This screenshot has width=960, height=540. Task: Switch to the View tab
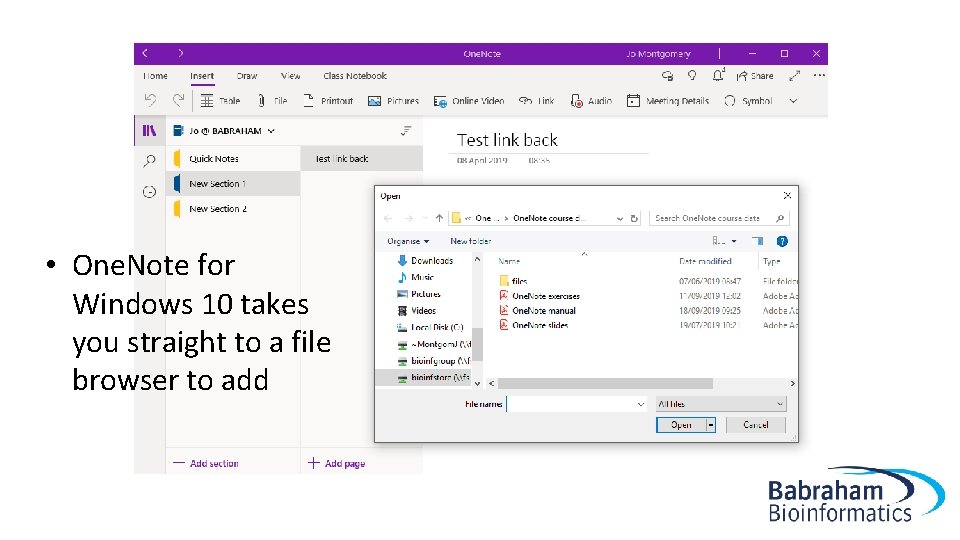[x=290, y=76]
